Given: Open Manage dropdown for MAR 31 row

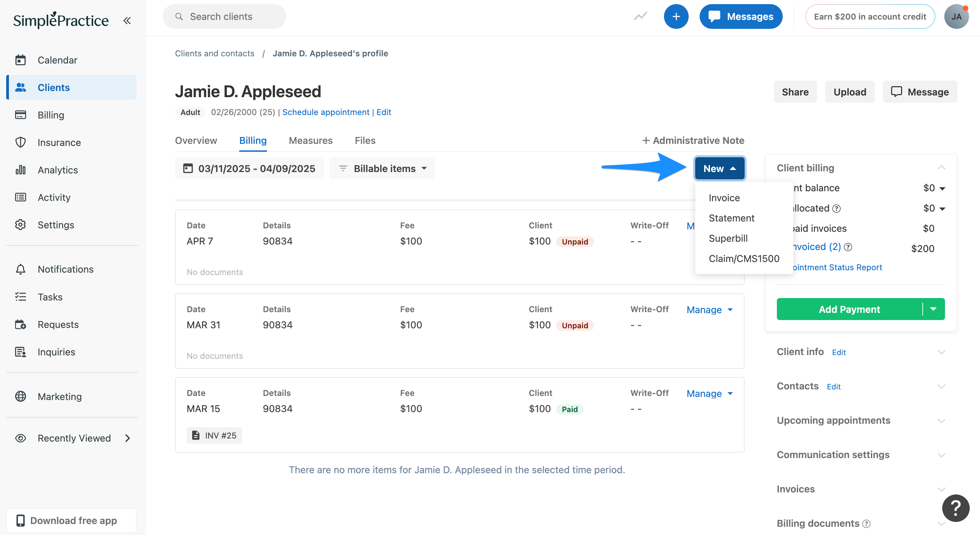Looking at the screenshot, I should click(x=710, y=310).
